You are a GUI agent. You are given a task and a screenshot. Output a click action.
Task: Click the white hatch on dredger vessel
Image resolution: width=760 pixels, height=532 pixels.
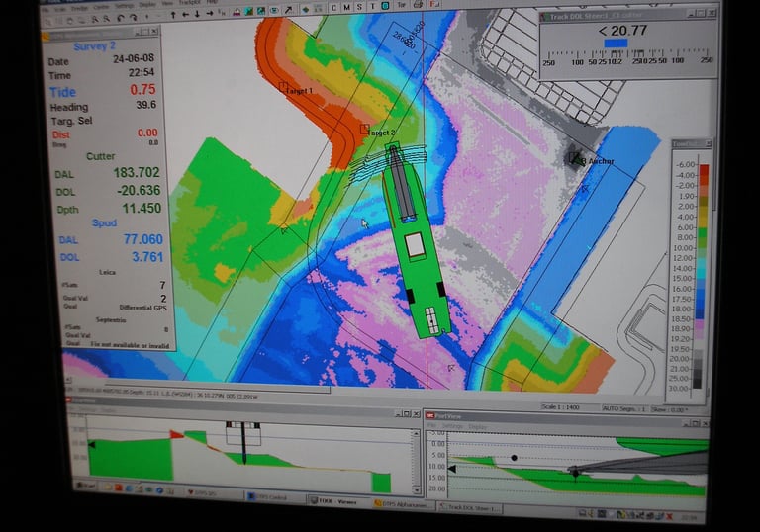point(415,245)
